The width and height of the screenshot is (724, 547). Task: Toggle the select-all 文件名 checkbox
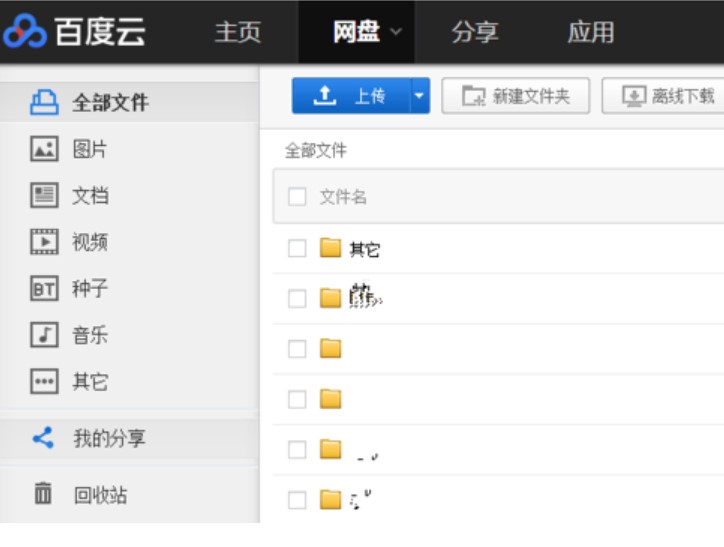[x=297, y=197]
